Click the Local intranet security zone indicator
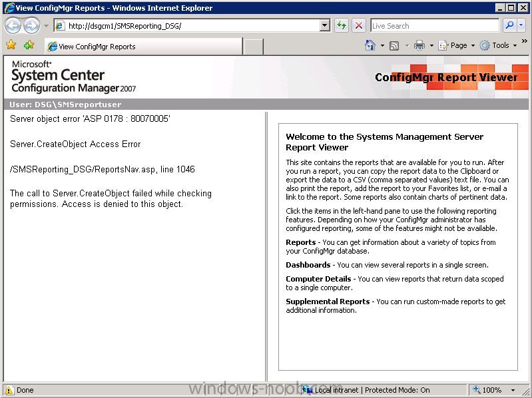This screenshot has width=532, height=398. [366, 390]
